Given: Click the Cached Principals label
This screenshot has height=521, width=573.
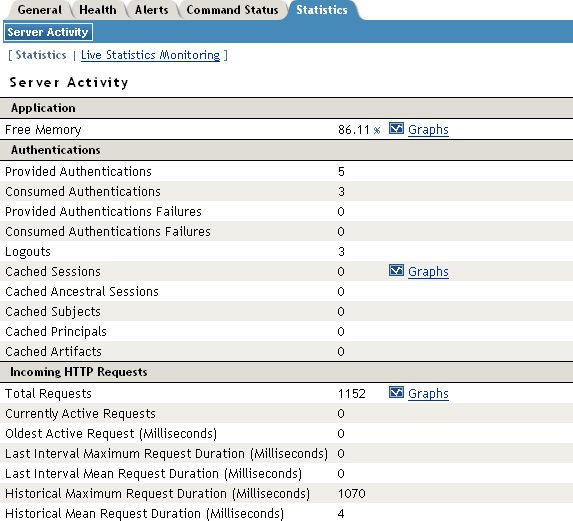Looking at the screenshot, I should (x=56, y=332).
